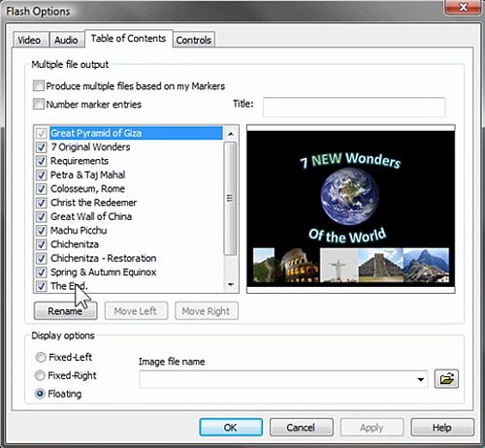Uncheck the Colosseum, Rome marker checkbox
The width and height of the screenshot is (485, 448).
pos(41,189)
